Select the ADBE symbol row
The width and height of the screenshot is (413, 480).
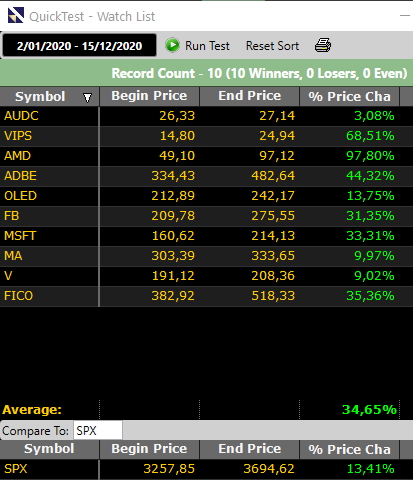coord(206,176)
